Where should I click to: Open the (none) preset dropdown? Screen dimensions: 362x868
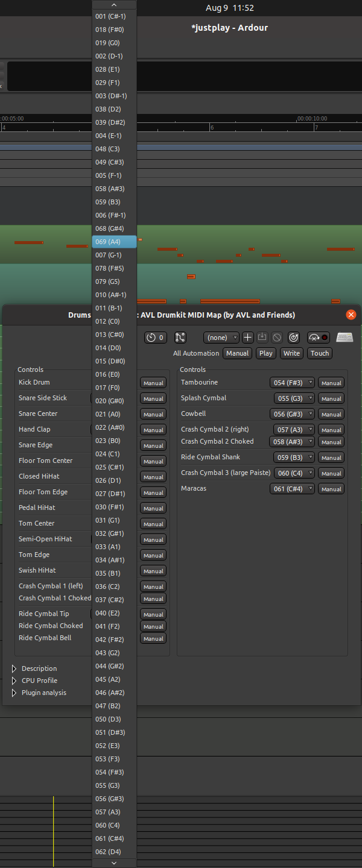(221, 338)
